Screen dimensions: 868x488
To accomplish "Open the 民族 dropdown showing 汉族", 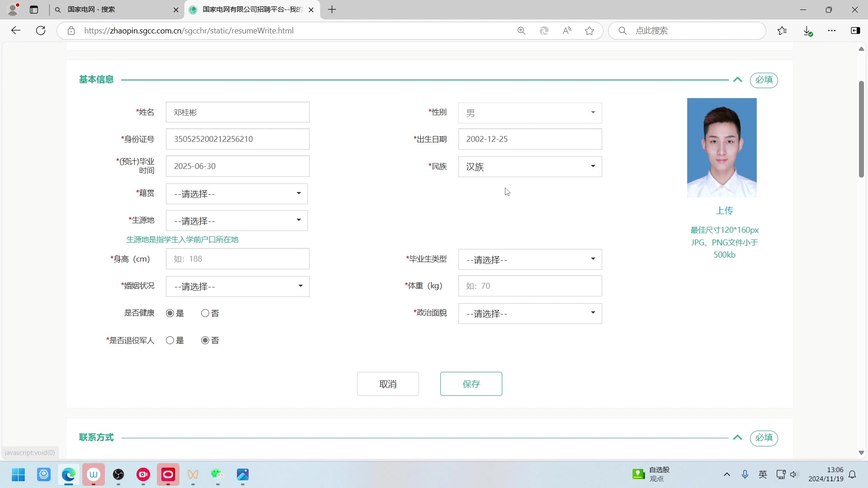I will (x=530, y=167).
